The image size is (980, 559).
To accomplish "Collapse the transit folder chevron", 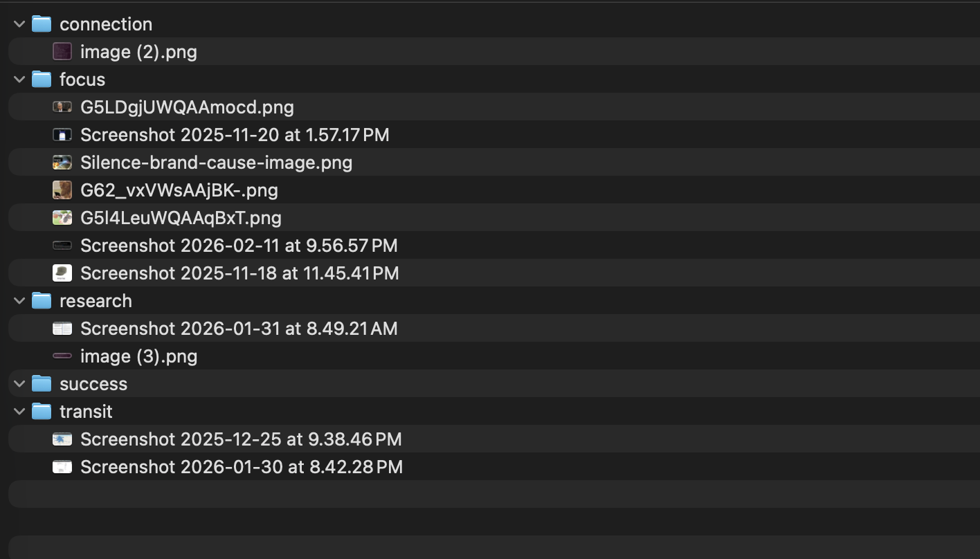I will click(19, 412).
